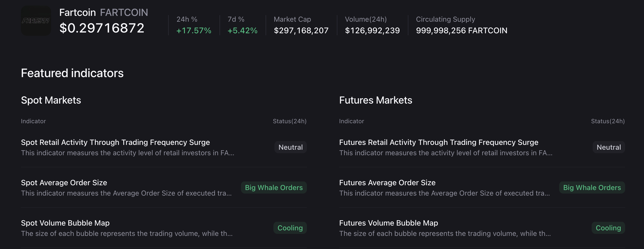This screenshot has height=249, width=644.
Task: Click the Neutral status badge under Spot Markets
Action: 290,147
